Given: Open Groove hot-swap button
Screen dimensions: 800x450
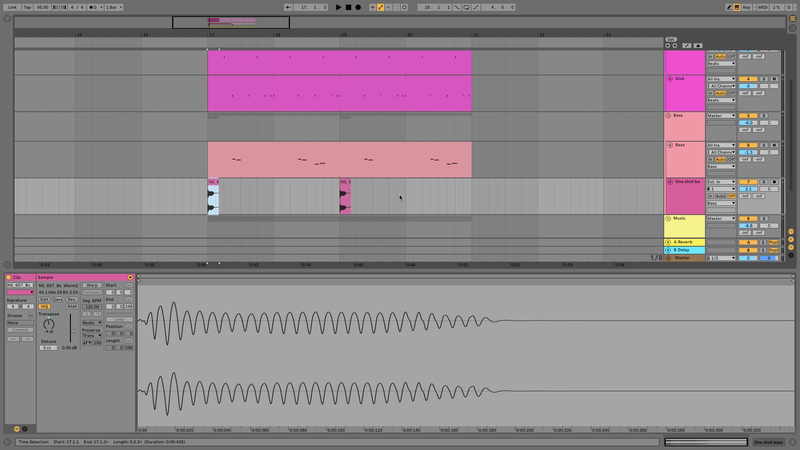Looking at the screenshot, I should click(x=30, y=316).
